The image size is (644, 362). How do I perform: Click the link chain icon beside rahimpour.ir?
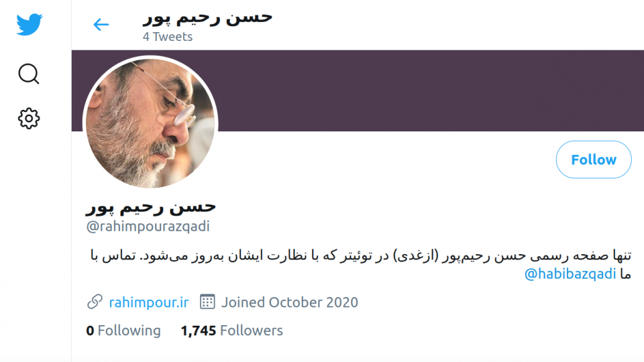coord(95,302)
